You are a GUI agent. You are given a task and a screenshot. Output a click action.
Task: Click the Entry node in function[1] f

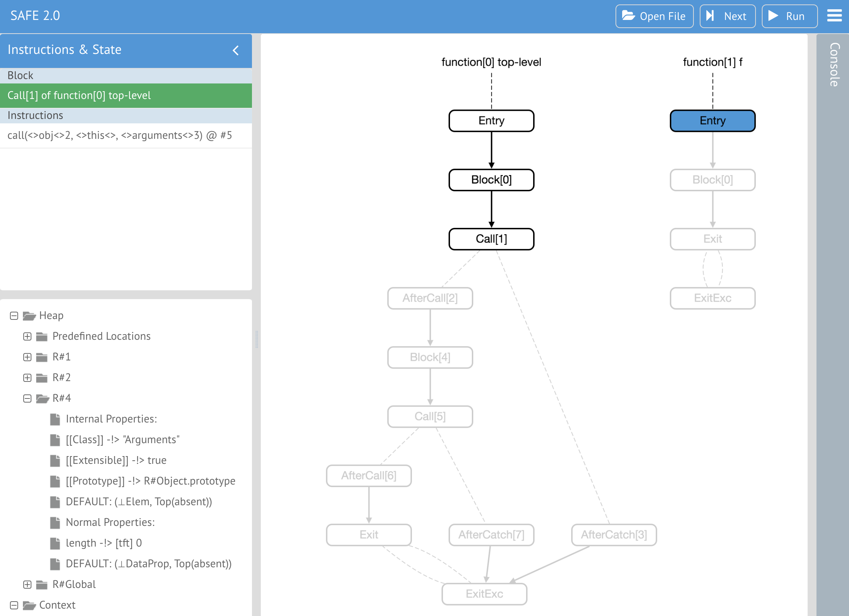tap(711, 120)
